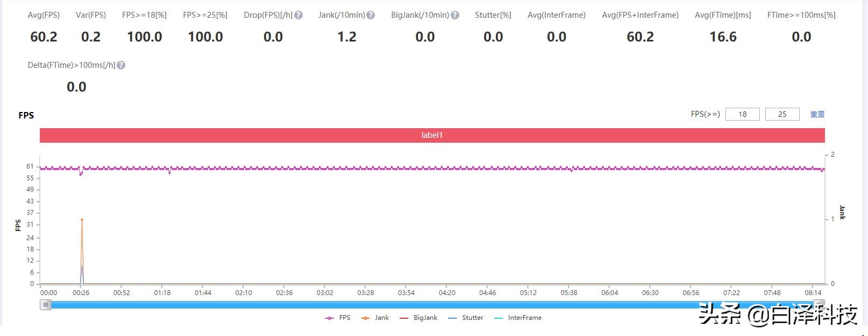Click the Var(FPS) value 0.2

click(91, 37)
